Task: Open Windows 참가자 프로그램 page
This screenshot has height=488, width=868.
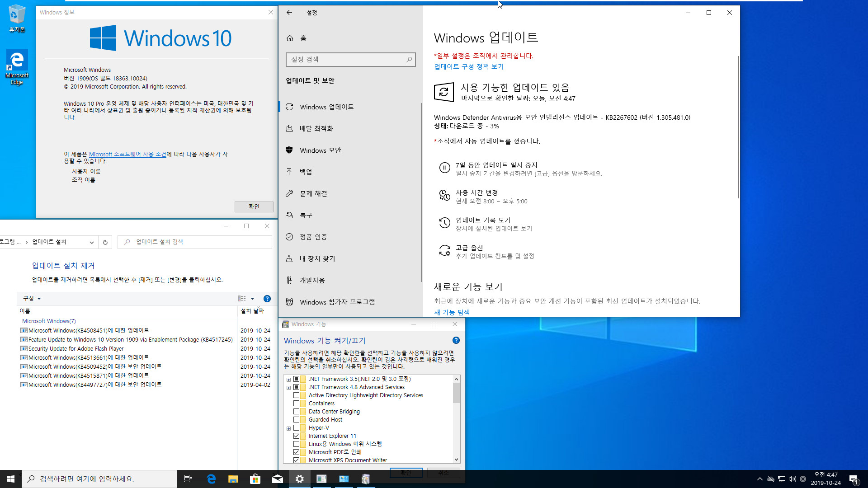Action: (350, 302)
